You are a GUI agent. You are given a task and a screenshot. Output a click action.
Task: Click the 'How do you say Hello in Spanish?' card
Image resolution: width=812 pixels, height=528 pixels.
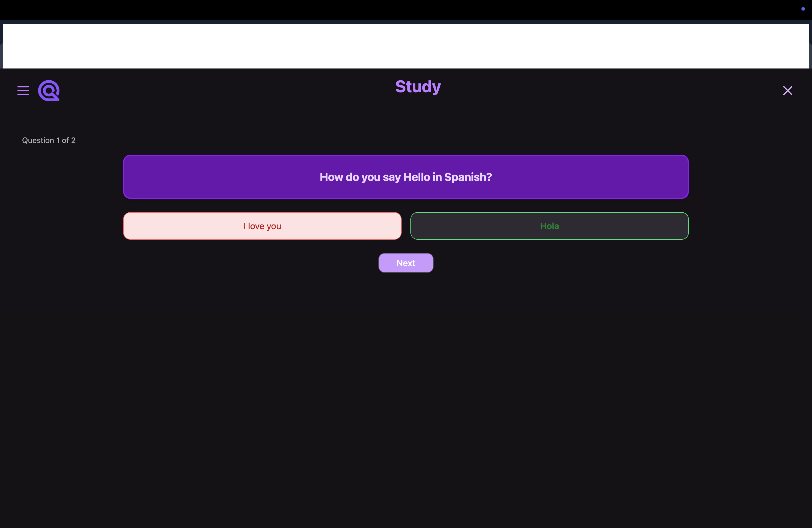click(x=406, y=177)
